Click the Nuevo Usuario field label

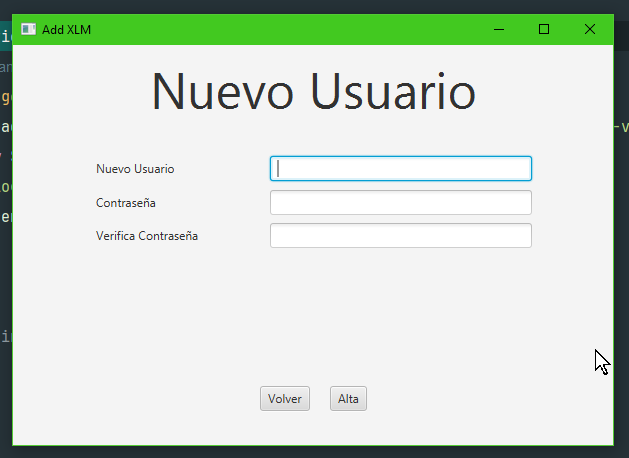pos(135,169)
